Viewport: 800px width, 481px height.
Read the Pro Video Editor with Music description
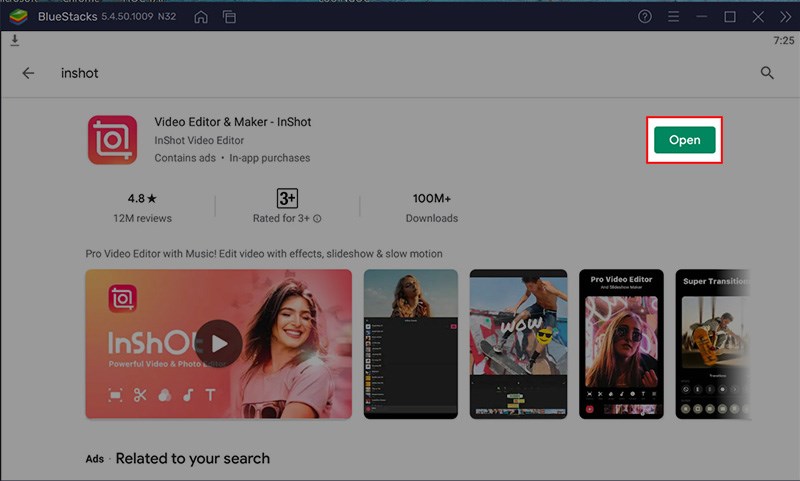tap(264, 254)
